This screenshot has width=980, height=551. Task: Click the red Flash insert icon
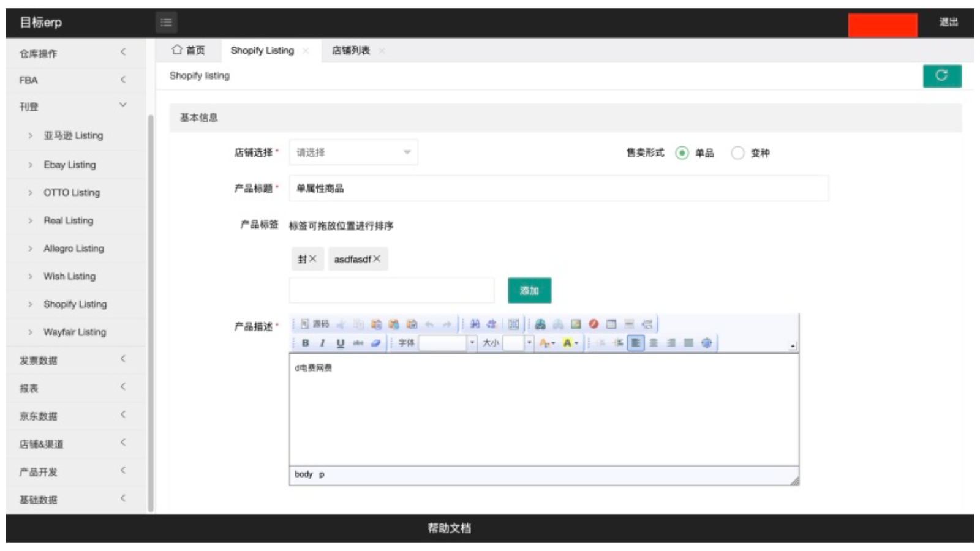pyautogui.click(x=594, y=324)
